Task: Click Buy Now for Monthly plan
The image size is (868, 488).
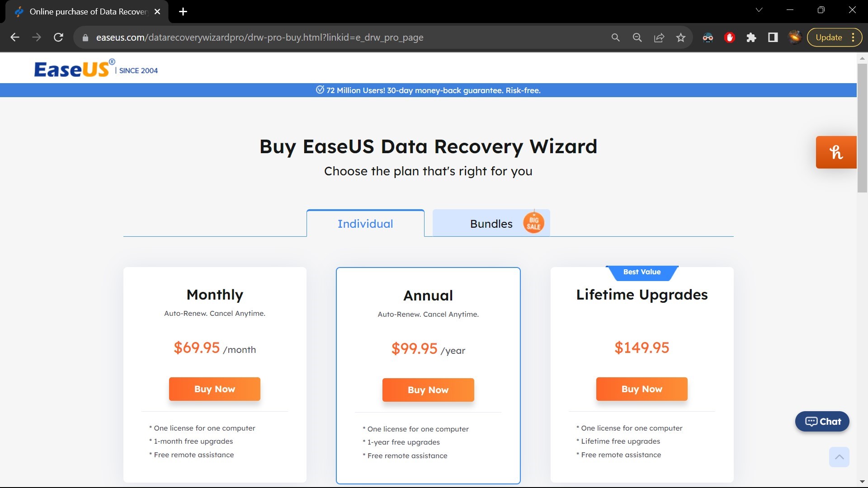Action: 215,389
